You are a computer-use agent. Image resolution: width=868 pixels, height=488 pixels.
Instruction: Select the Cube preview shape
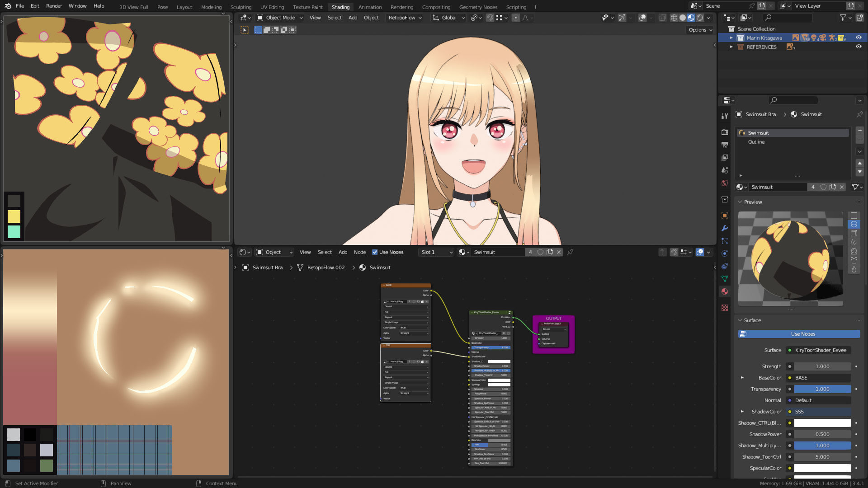point(854,234)
